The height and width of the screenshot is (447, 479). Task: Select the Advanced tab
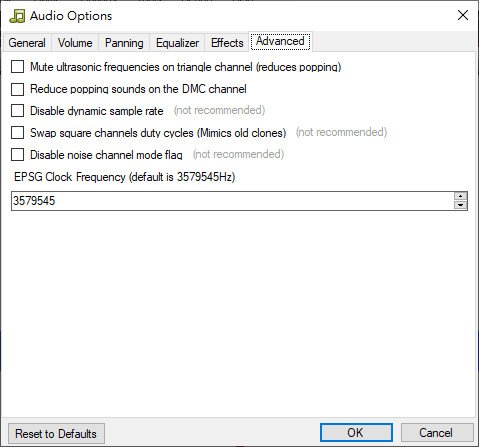[x=280, y=41]
